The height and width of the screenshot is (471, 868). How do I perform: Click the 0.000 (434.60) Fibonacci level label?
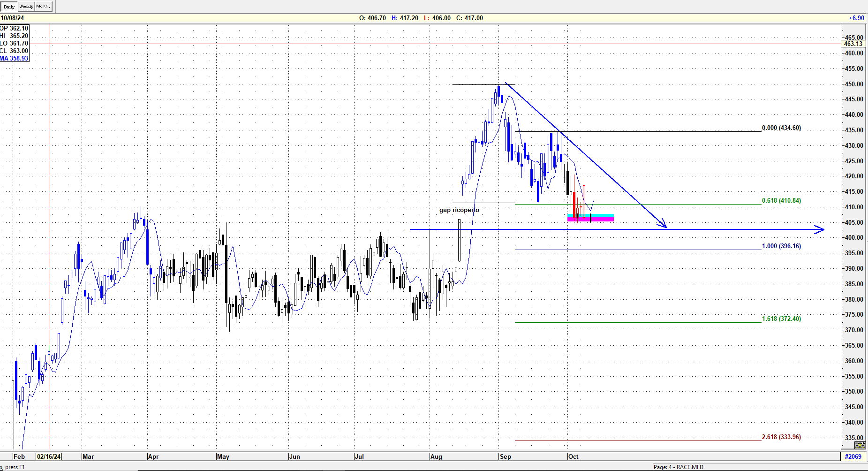click(x=781, y=128)
